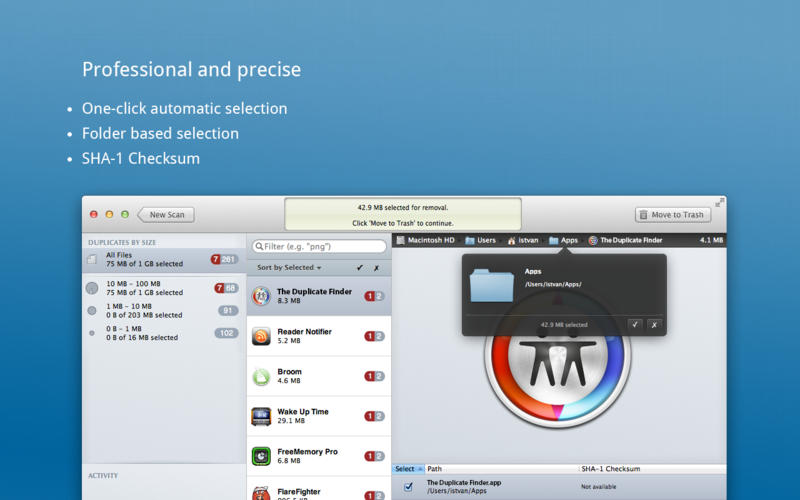Toggle fullscreen with the corner arrows icon
800x500 pixels.
pyautogui.click(x=719, y=202)
